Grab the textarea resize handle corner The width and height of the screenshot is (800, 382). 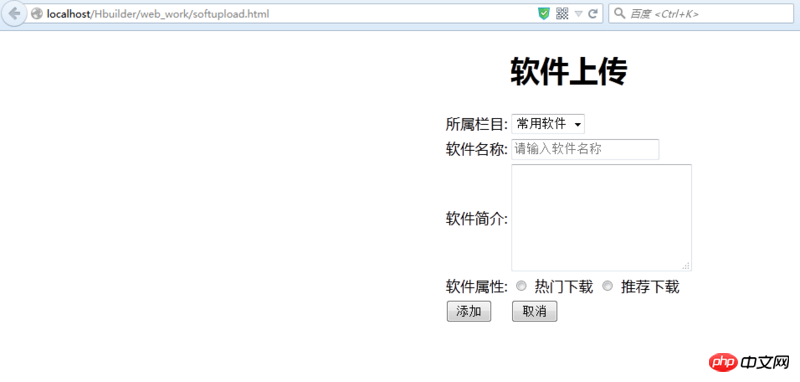687,266
